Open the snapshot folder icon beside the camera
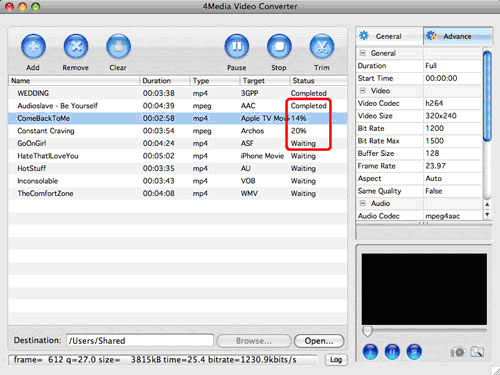 (477, 352)
